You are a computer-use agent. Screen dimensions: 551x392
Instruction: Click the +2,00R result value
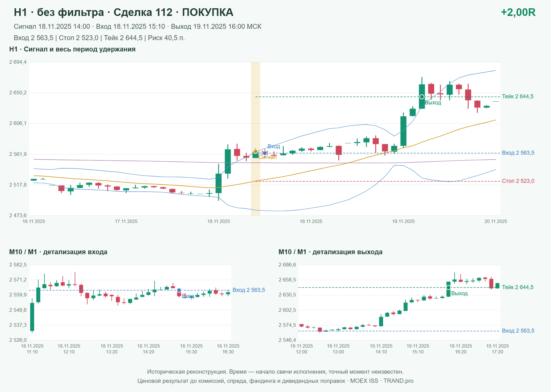tap(518, 12)
